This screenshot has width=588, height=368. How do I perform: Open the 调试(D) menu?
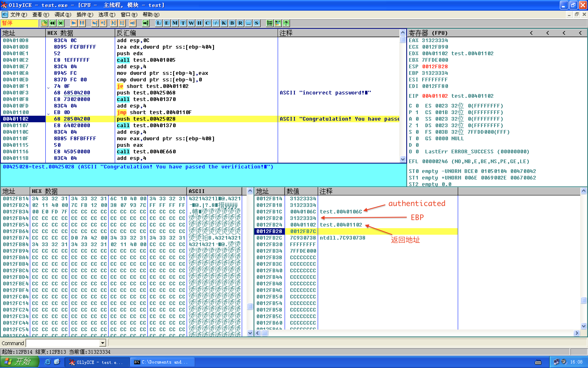tap(63, 15)
